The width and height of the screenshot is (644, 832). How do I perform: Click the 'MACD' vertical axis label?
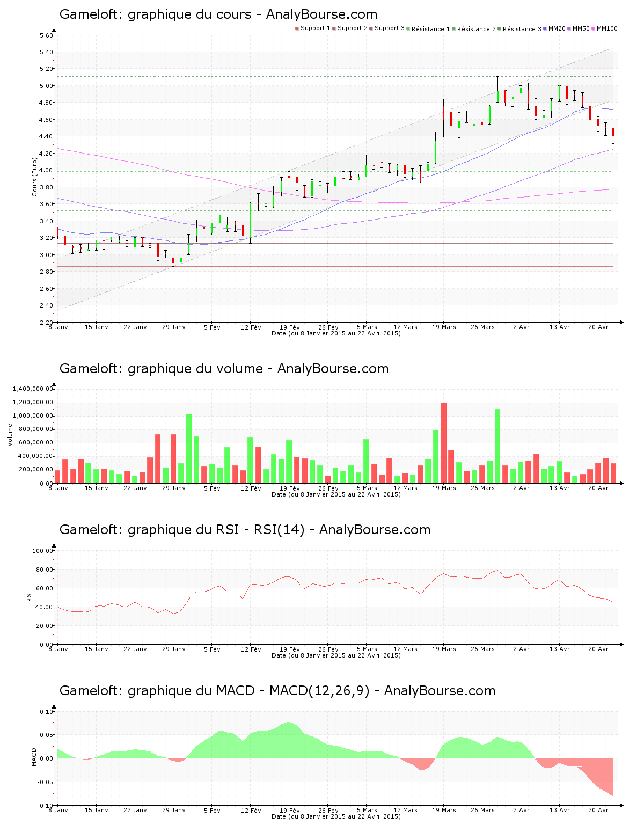click(x=34, y=757)
